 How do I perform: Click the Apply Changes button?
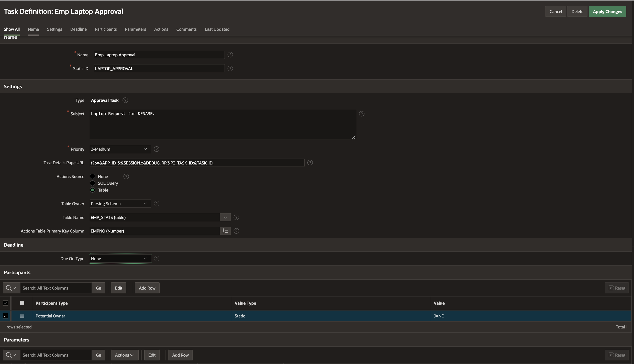tap(607, 12)
